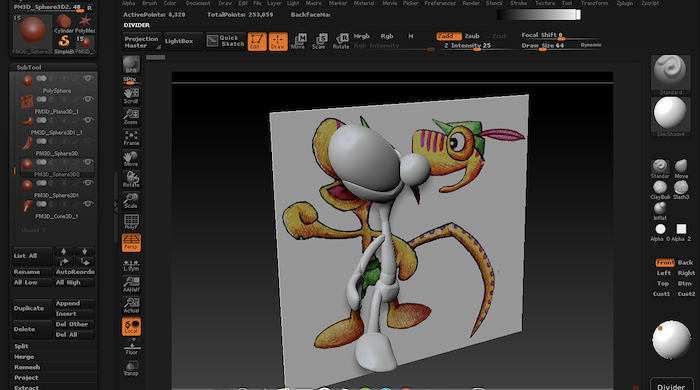Select the small Move brush icon
The height and width of the screenshot is (390, 700).
point(681,169)
